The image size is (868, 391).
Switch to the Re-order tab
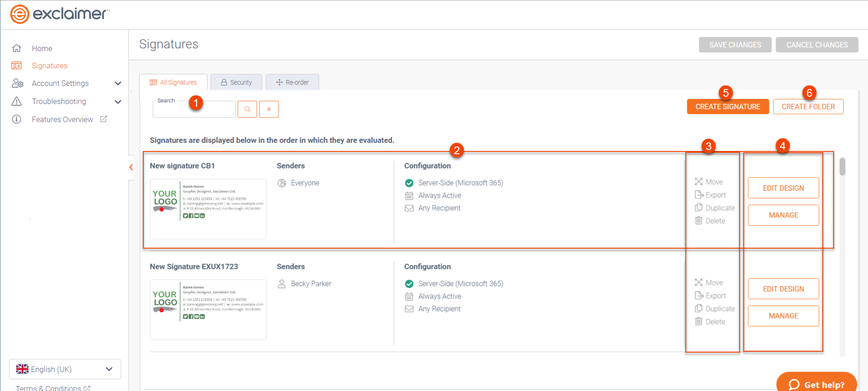pyautogui.click(x=292, y=82)
